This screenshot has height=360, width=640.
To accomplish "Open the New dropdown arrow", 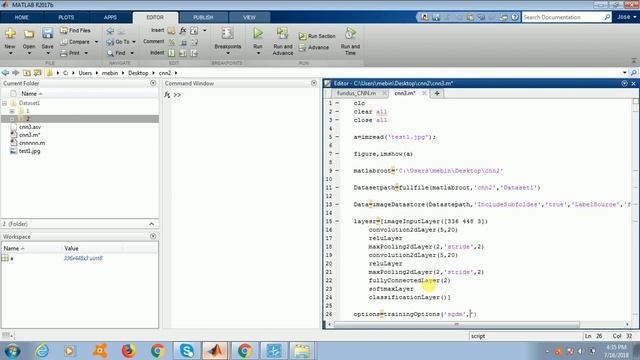I will tap(10, 53).
